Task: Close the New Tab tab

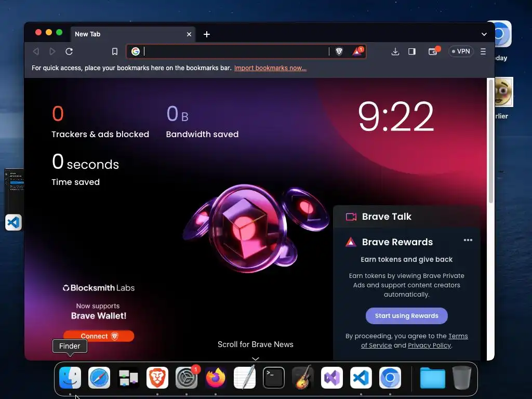Action: point(189,34)
